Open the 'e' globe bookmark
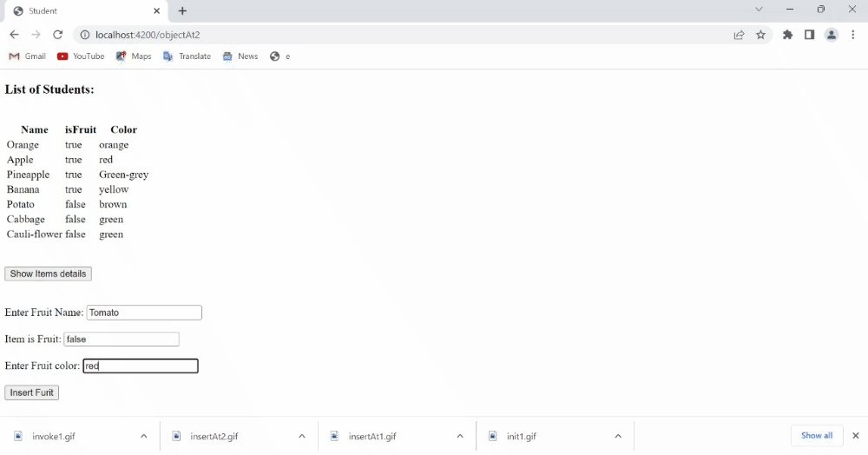This screenshot has height=455, width=868. [279, 56]
